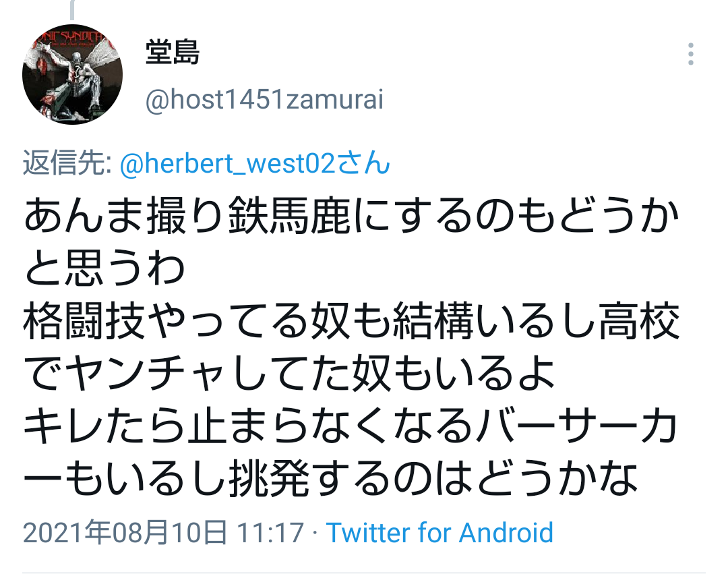728x576 pixels.
Task: Open @herbert_west02 reply-to profile link
Action: tap(228, 163)
